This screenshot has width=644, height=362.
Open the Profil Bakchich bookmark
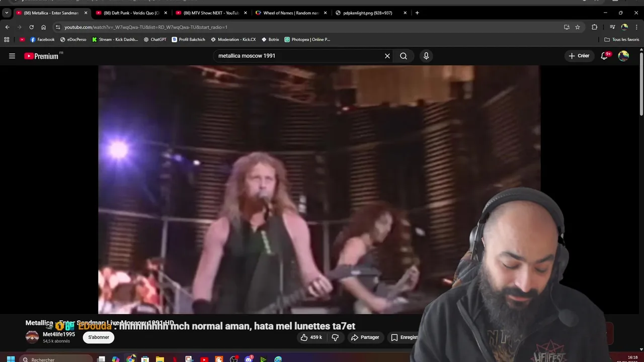pyautogui.click(x=189, y=39)
